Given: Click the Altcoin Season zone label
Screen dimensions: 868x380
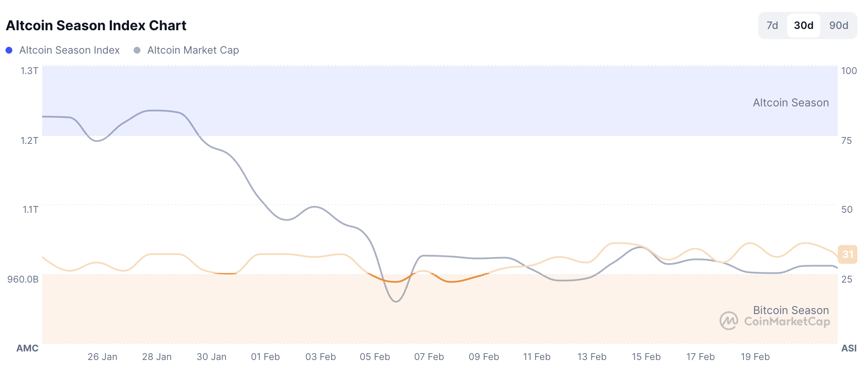Looking at the screenshot, I should 791,103.
